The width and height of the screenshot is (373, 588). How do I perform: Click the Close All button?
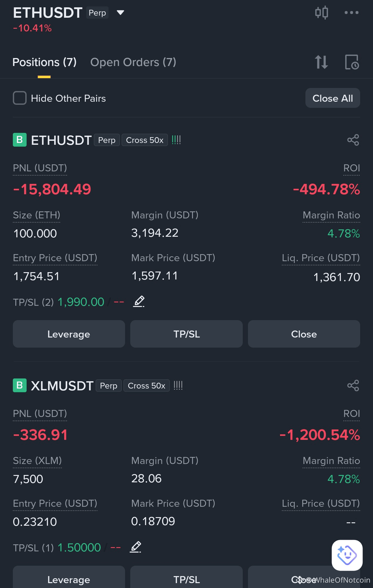[333, 98]
